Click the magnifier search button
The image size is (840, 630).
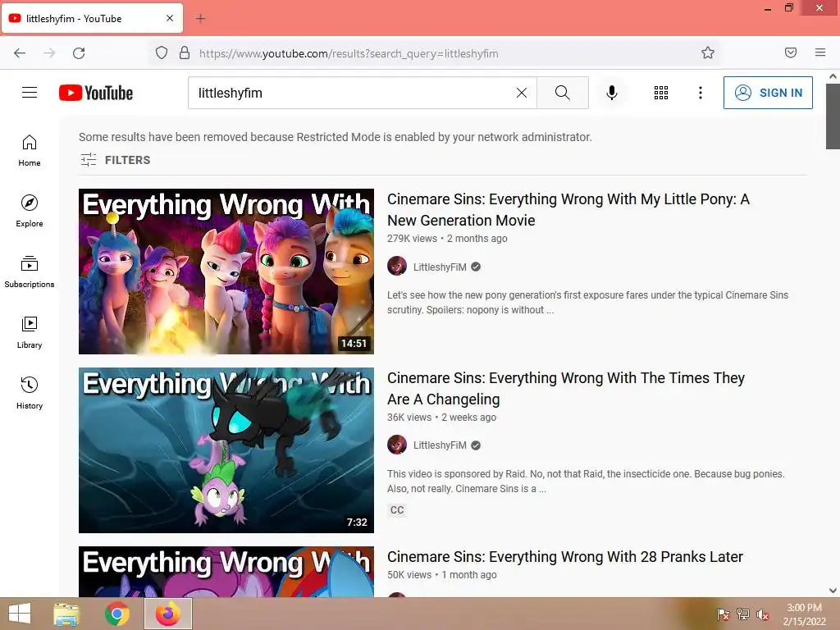tap(563, 93)
